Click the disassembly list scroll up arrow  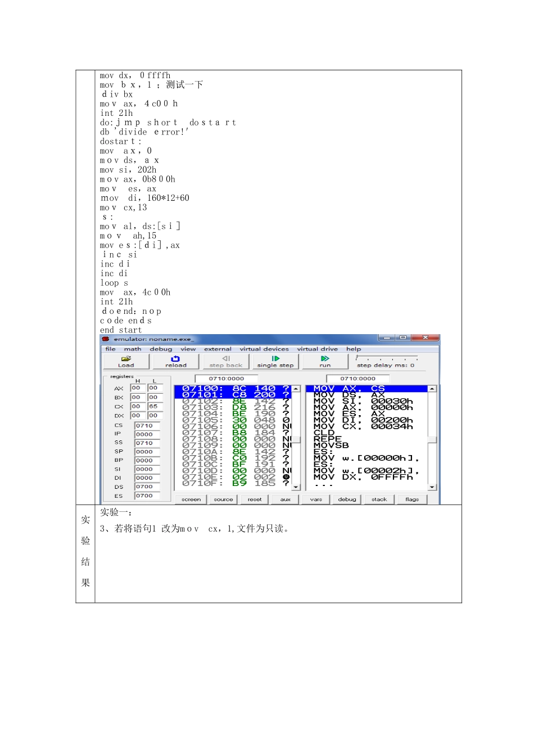coord(432,389)
